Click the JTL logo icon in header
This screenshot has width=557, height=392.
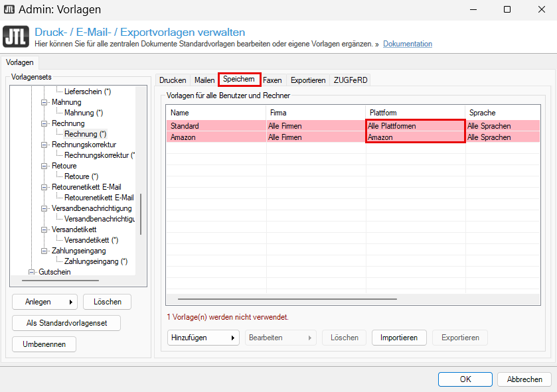[x=16, y=37]
